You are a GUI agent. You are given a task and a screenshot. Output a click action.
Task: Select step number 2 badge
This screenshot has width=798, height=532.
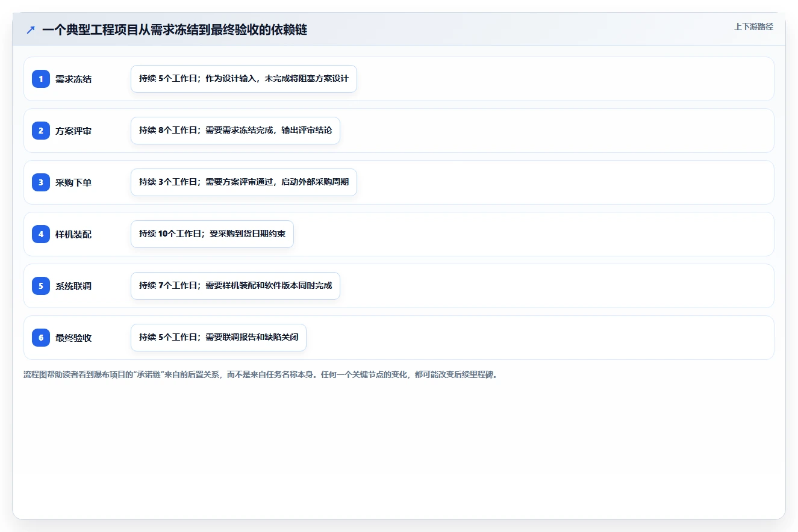pyautogui.click(x=41, y=131)
